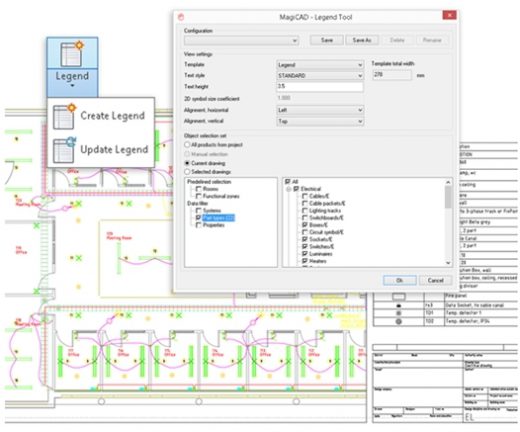This screenshot has height=432, width=520.
Task: Toggle the Electrical checkbox
Action: 296,189
